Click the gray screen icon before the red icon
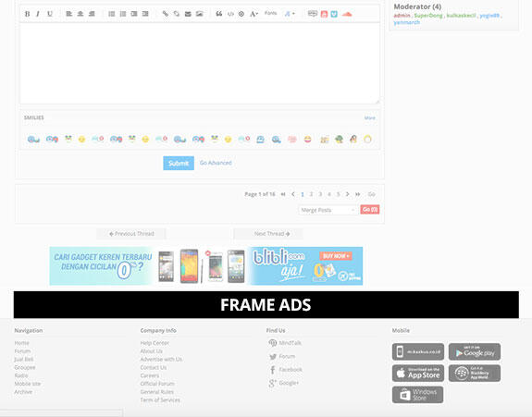Screen dimensions: 532x417 click(313, 14)
